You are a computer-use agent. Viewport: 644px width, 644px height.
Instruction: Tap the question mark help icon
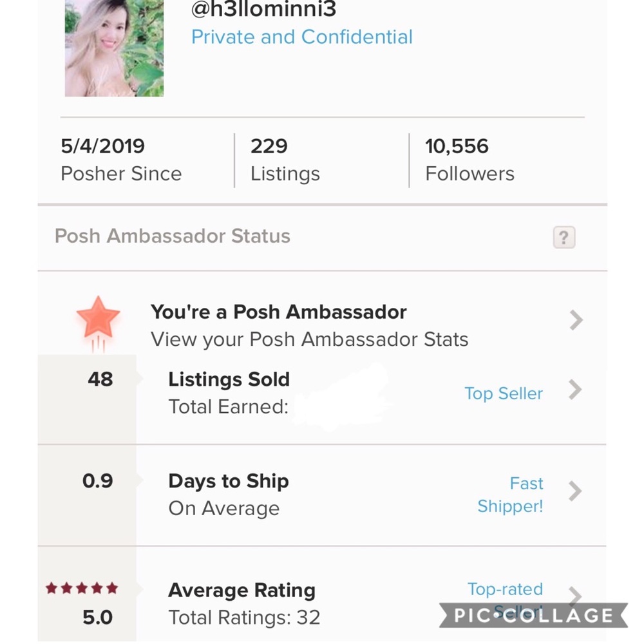pos(563,238)
